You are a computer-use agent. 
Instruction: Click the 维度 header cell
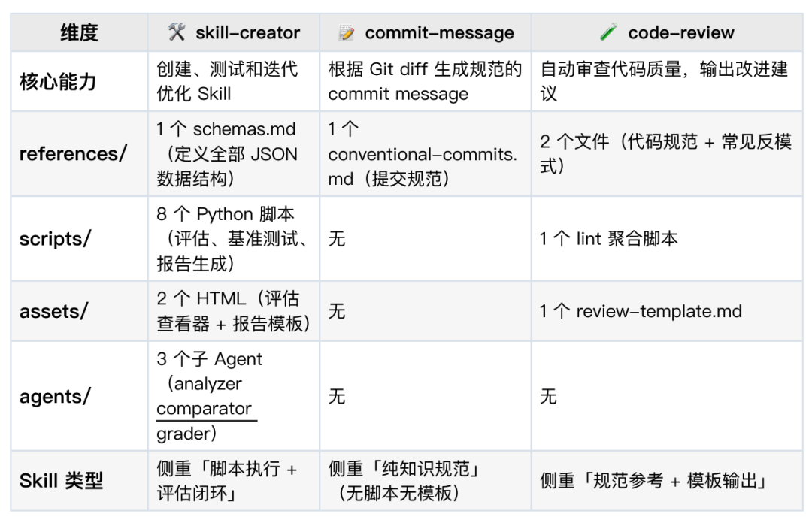pos(79,32)
